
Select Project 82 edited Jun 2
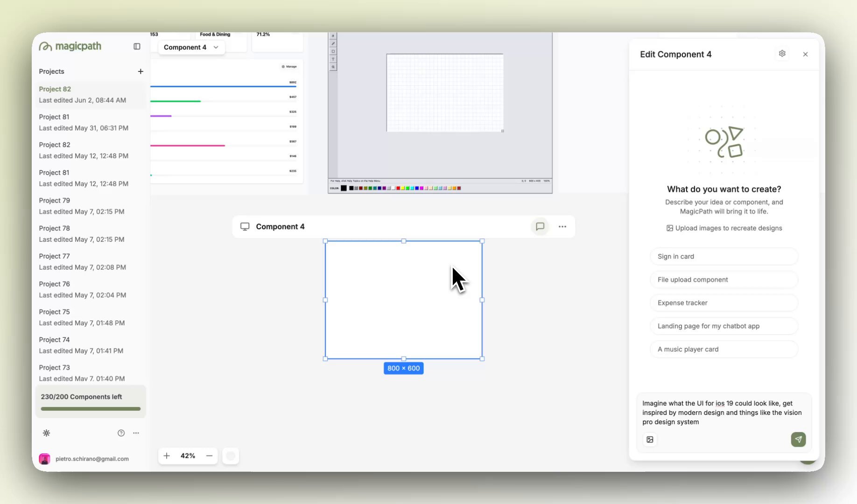(x=90, y=95)
